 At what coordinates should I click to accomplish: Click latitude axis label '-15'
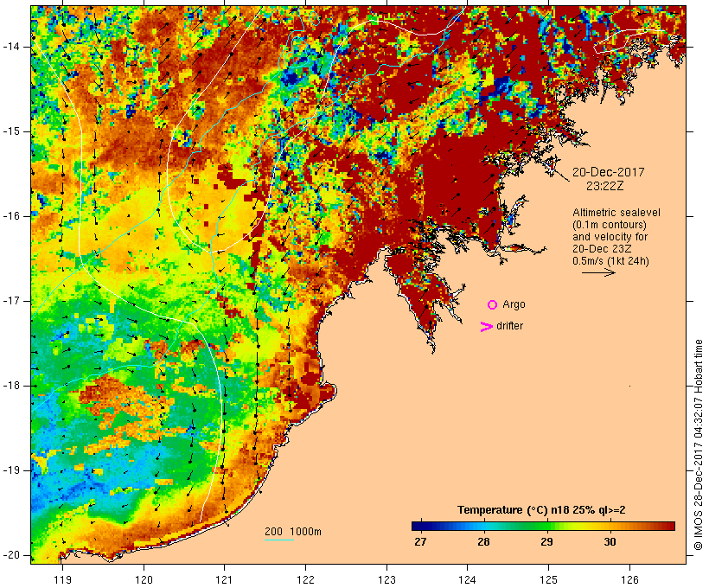10,131
